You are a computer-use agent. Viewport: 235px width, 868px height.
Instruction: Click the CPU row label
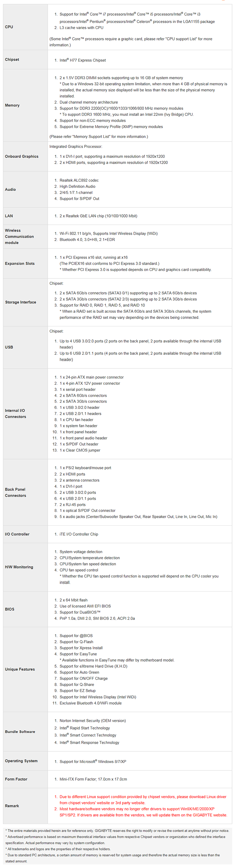click(9, 27)
